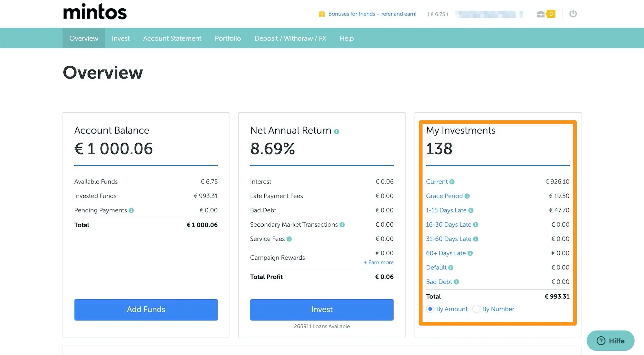Viewport: 644px width, 355px height.
Task: Click the info icon beside 60+ Days Late
Action: coord(470,253)
